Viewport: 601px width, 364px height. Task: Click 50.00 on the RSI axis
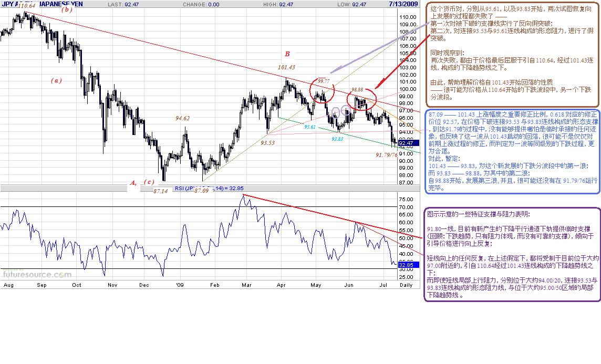(x=406, y=238)
